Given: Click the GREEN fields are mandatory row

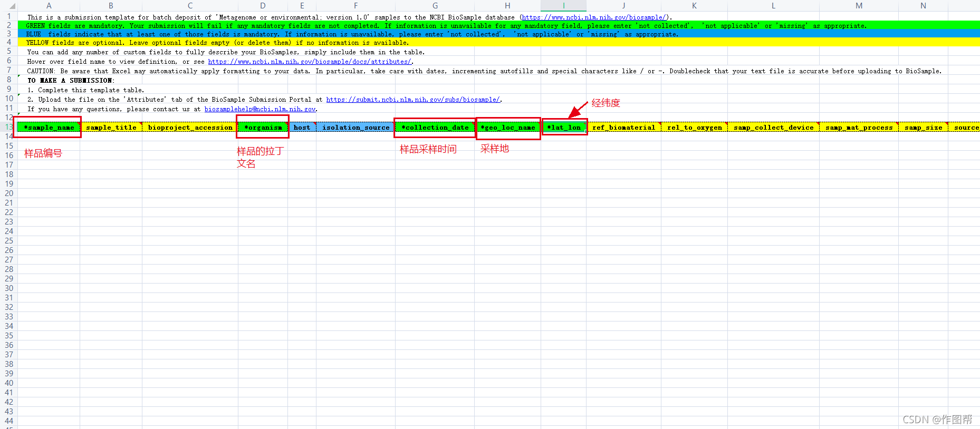Looking at the screenshot, I should [x=498, y=26].
